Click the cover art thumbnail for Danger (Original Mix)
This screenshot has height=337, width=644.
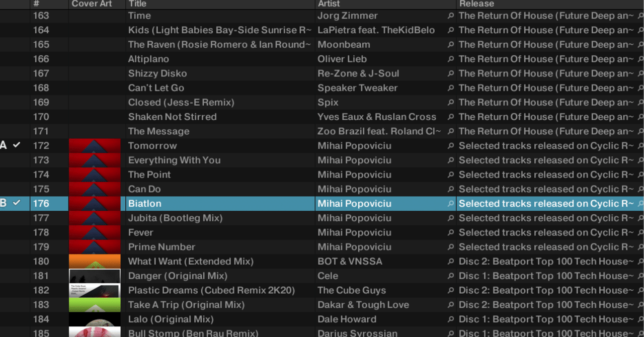(x=95, y=276)
